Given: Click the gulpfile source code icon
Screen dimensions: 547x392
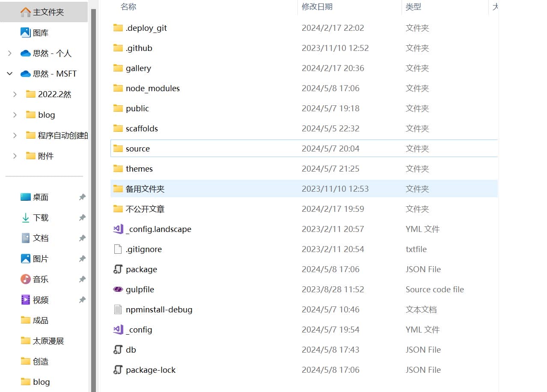Looking at the screenshot, I should [118, 289].
